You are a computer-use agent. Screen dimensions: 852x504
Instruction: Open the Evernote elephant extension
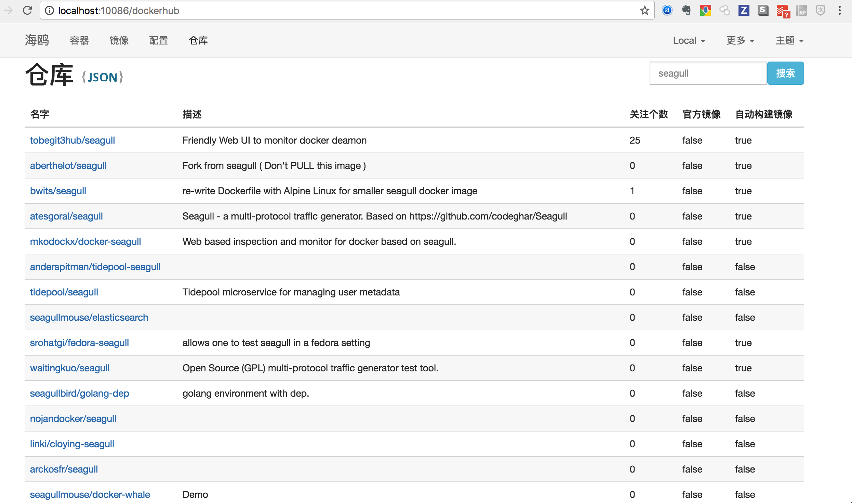pyautogui.click(x=686, y=11)
